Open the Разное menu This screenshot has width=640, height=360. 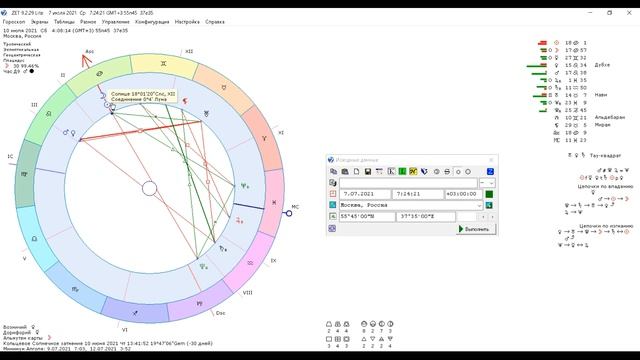click(x=88, y=22)
